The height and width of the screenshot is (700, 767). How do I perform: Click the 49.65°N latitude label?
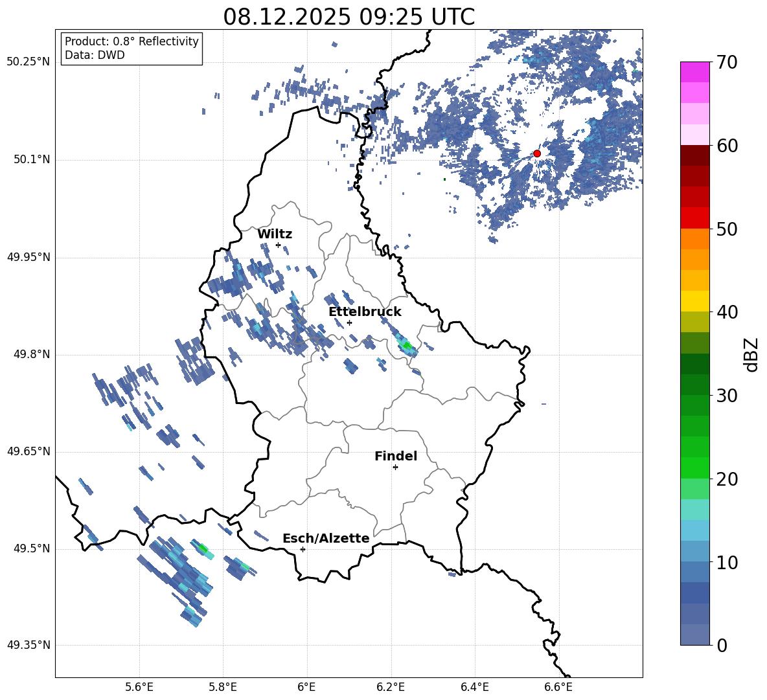(x=29, y=451)
